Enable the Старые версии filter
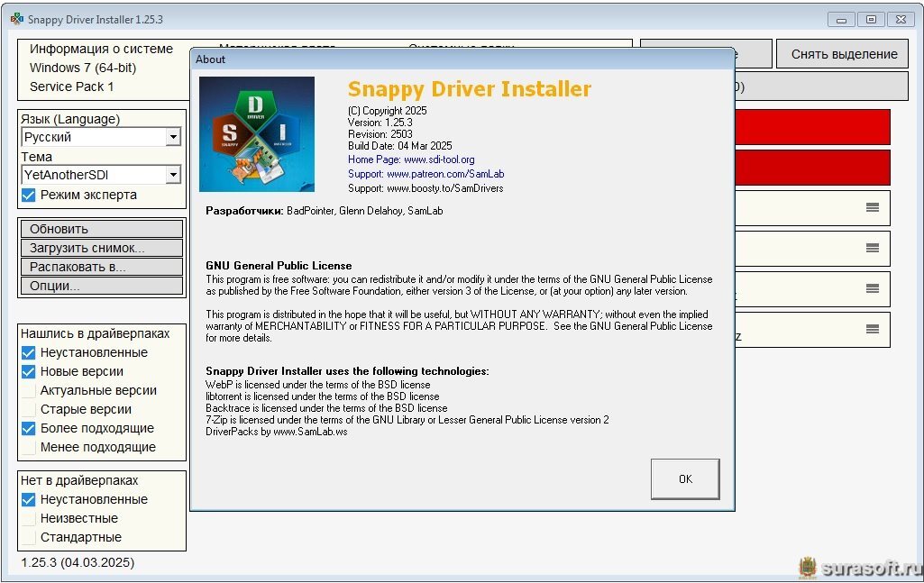Screen dimensions: 924x583 click(x=28, y=409)
